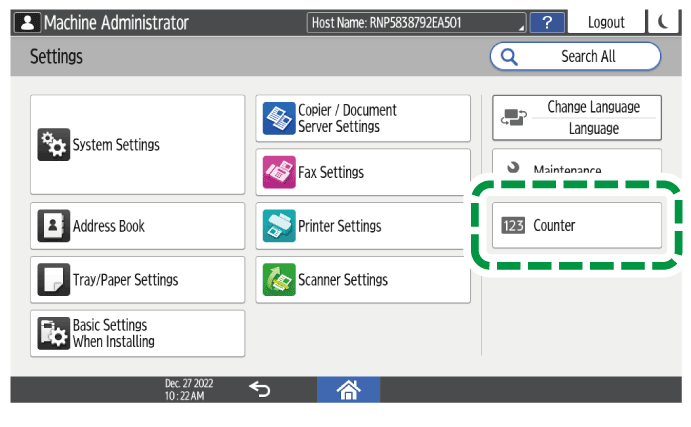Open the Maintenance menu item

coord(577,169)
